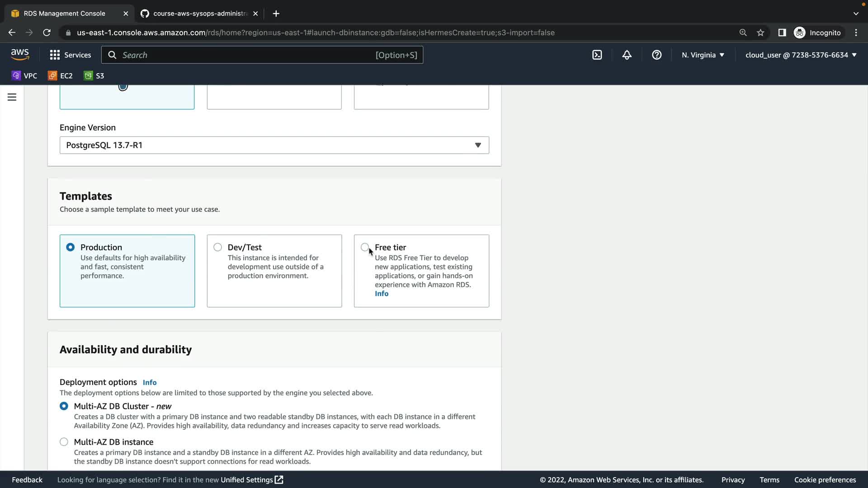
Task: Choose Multi-AZ DB instance deployment option
Action: click(64, 442)
